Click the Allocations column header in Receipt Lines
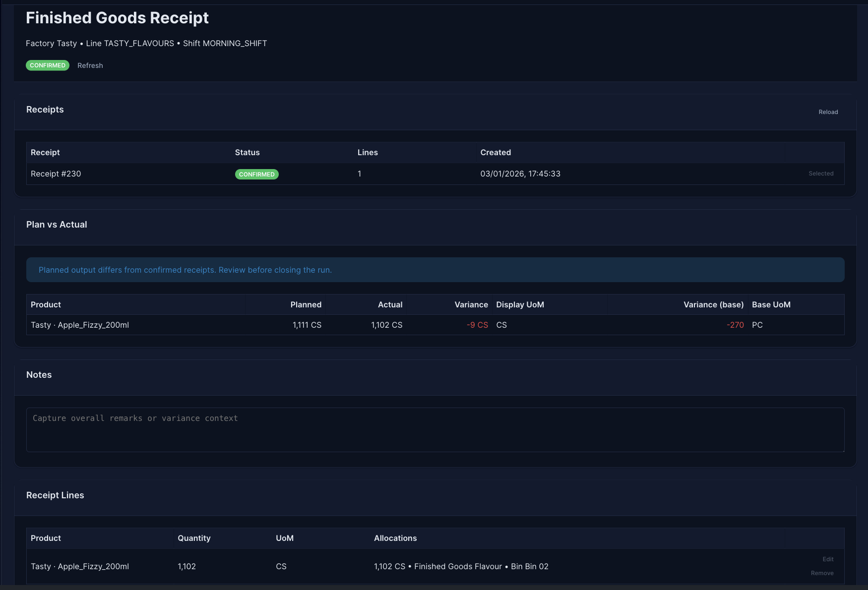Image resolution: width=868 pixels, height=590 pixels. coord(395,538)
